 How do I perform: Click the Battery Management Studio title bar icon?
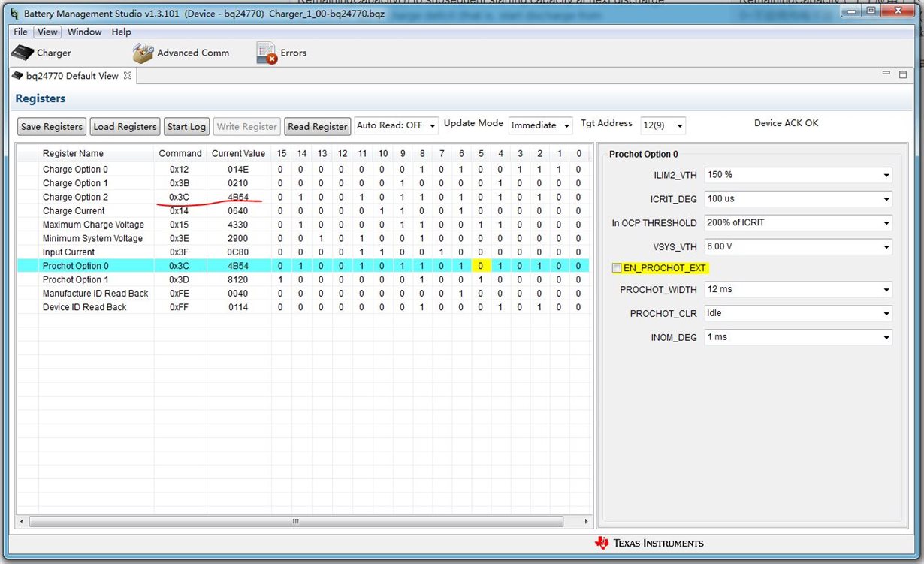15,14
